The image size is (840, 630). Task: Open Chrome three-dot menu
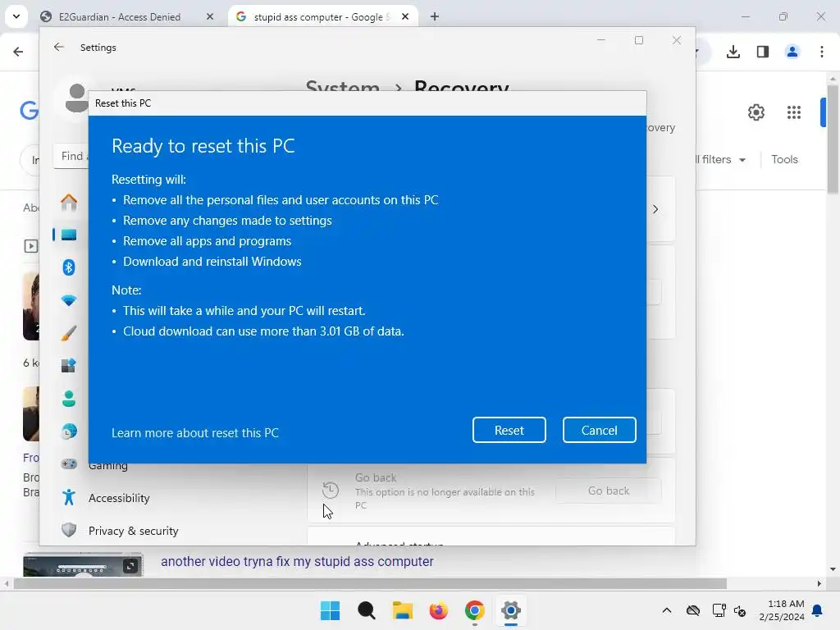pyautogui.click(x=822, y=52)
